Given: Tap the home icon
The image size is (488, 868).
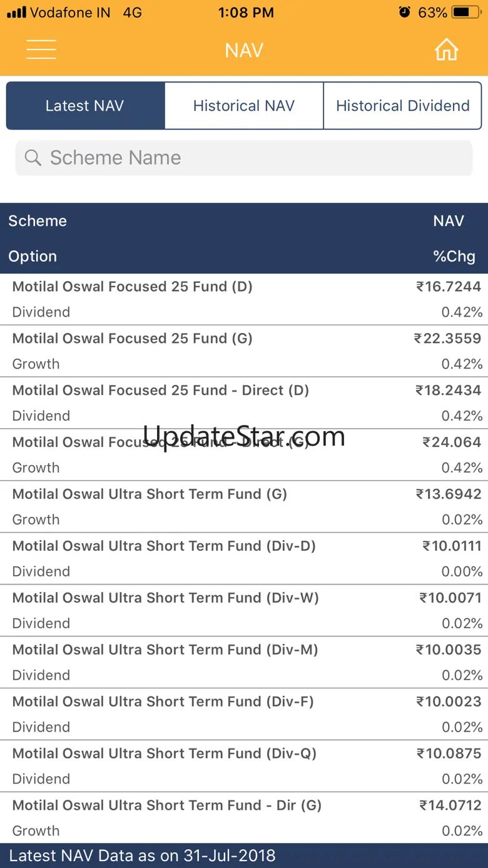Looking at the screenshot, I should [x=446, y=50].
